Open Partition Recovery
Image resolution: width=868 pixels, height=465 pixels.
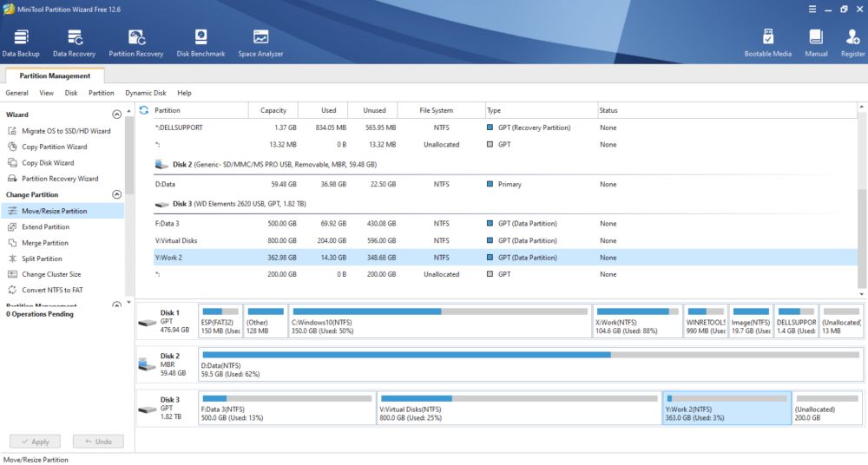(136, 43)
